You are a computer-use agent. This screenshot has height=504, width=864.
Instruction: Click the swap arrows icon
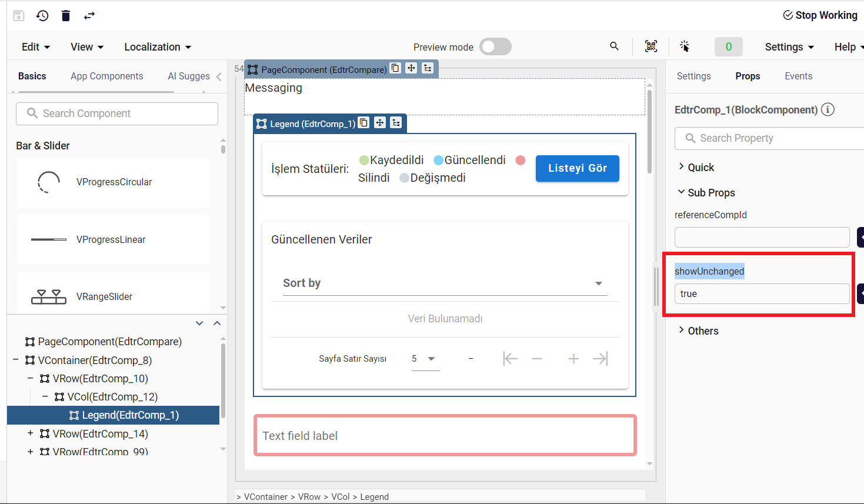coord(89,16)
